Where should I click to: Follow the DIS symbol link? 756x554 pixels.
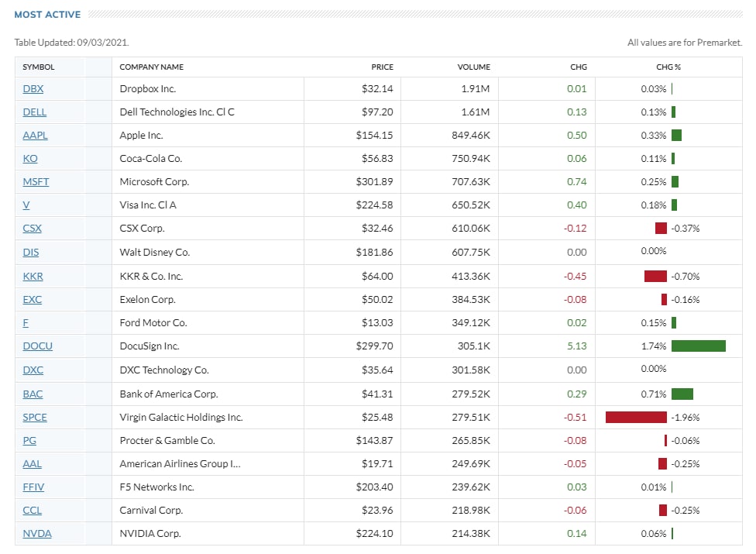tap(31, 252)
